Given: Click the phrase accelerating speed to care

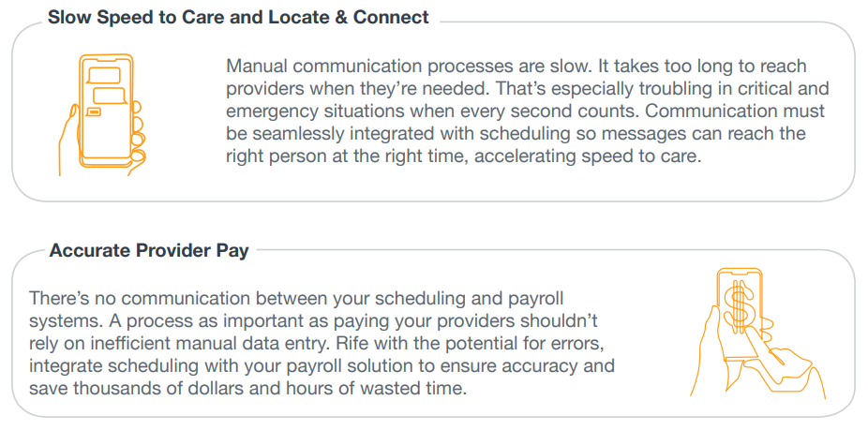Looking at the screenshot, I should 589,156.
